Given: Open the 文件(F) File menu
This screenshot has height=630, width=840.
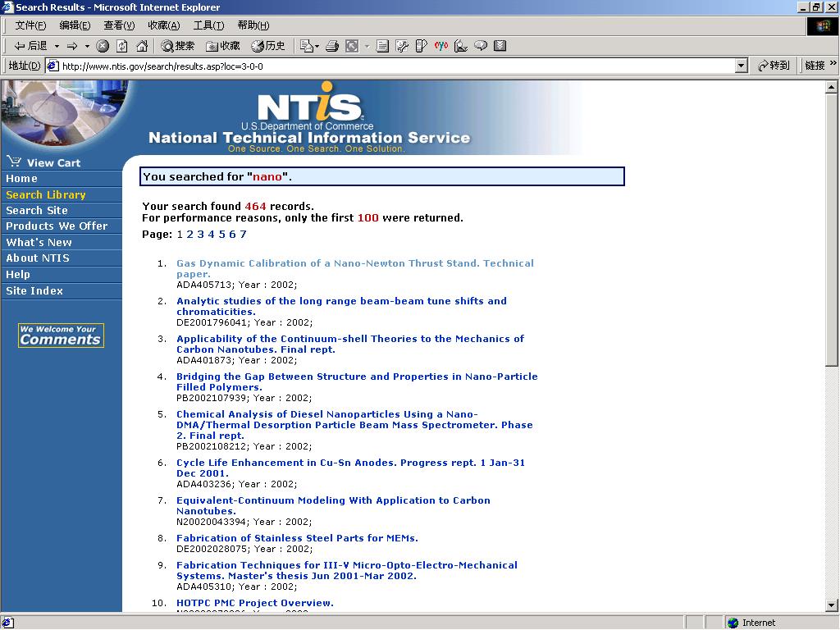Looking at the screenshot, I should [x=30, y=25].
